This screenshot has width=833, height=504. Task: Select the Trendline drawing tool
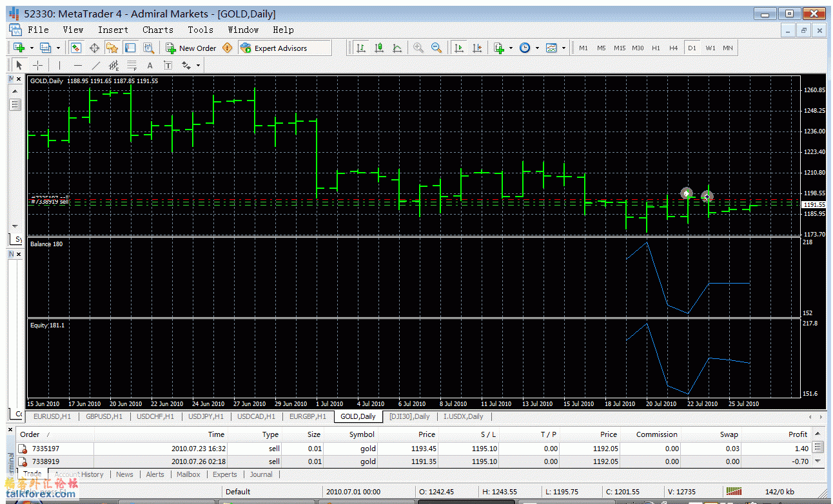coord(96,65)
